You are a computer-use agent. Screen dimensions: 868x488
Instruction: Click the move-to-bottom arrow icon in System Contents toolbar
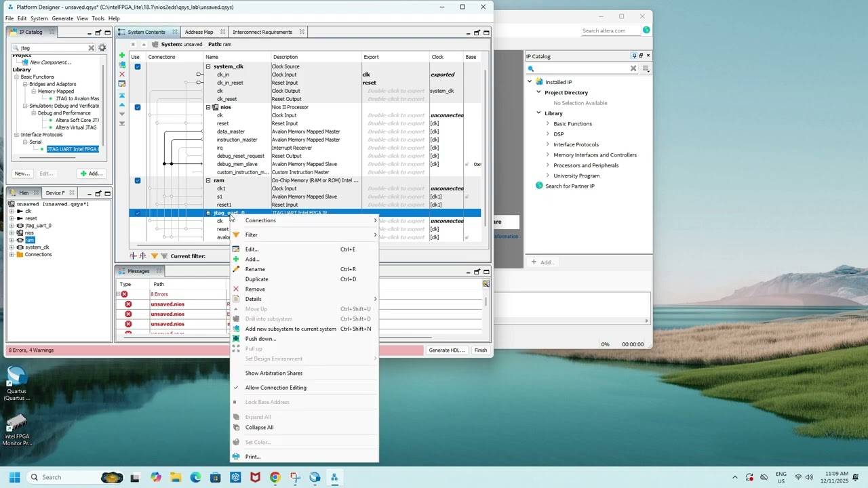pyautogui.click(x=122, y=123)
